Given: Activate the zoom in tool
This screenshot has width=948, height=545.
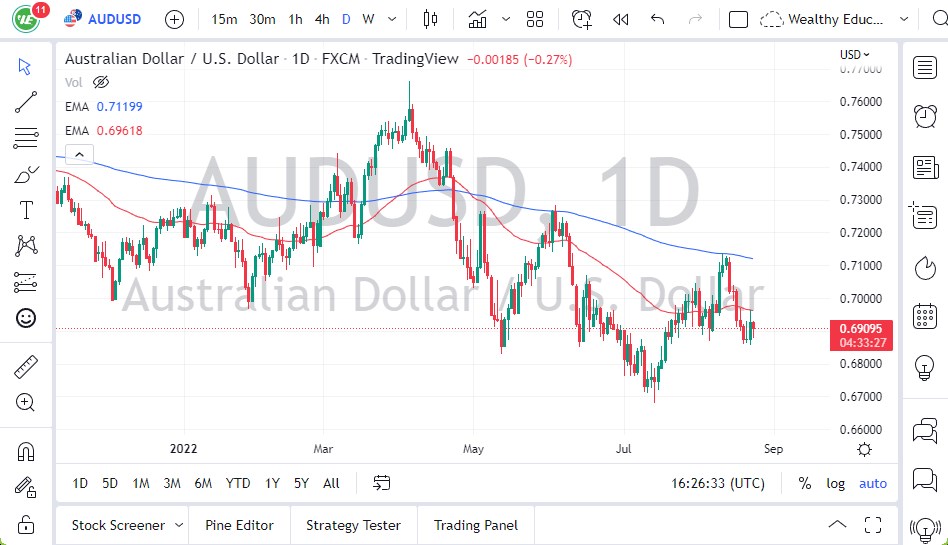Looking at the screenshot, I should point(26,402).
